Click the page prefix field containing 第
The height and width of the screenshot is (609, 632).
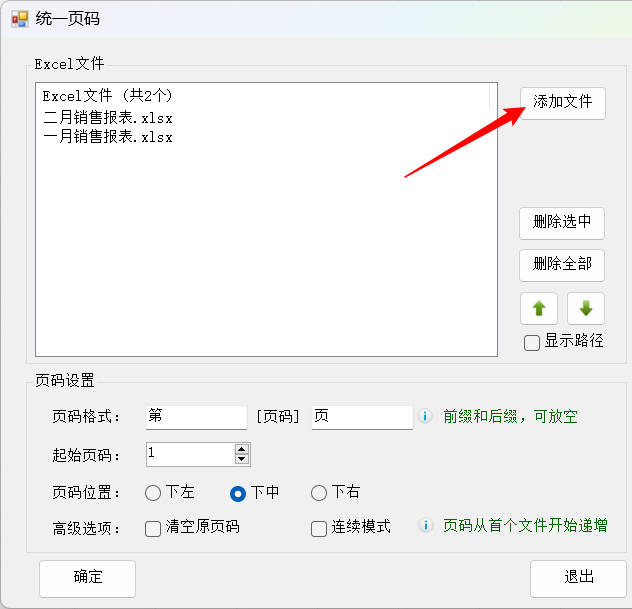[x=195, y=417]
